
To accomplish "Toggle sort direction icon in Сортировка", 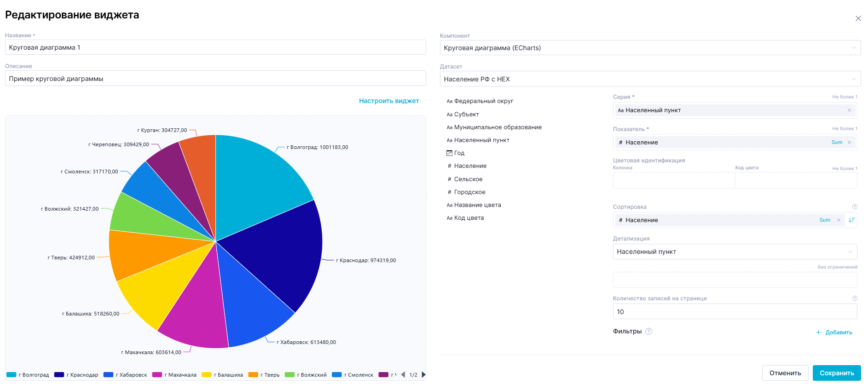I will point(851,220).
